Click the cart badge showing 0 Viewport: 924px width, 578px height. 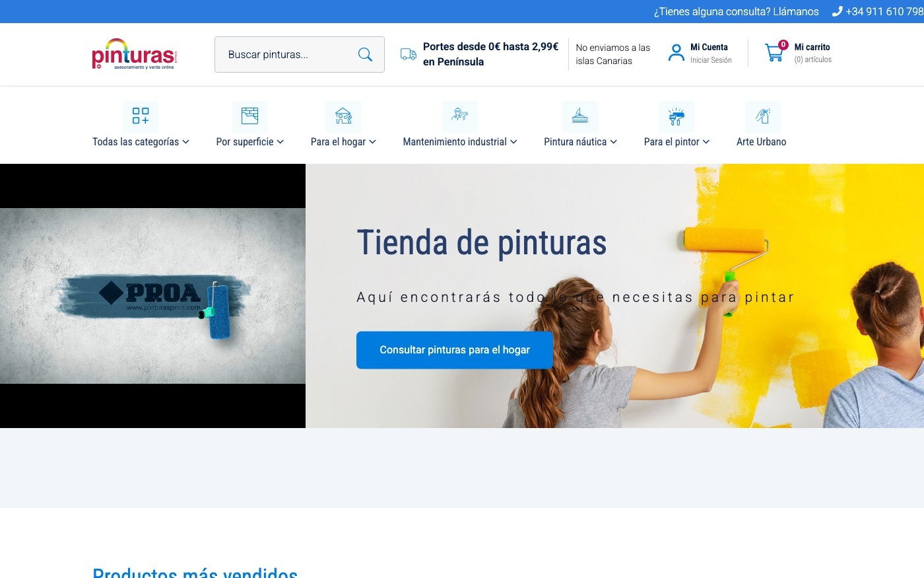coord(783,45)
